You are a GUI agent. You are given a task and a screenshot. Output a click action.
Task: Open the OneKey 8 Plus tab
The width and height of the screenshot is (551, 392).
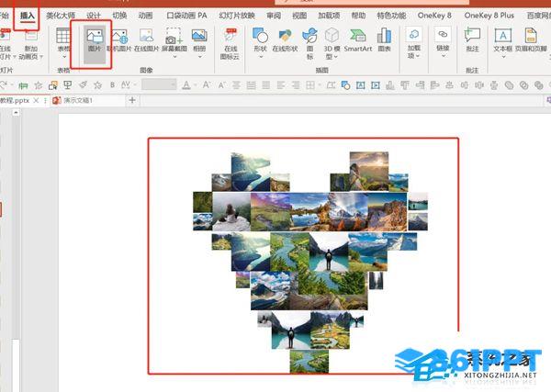tap(489, 16)
